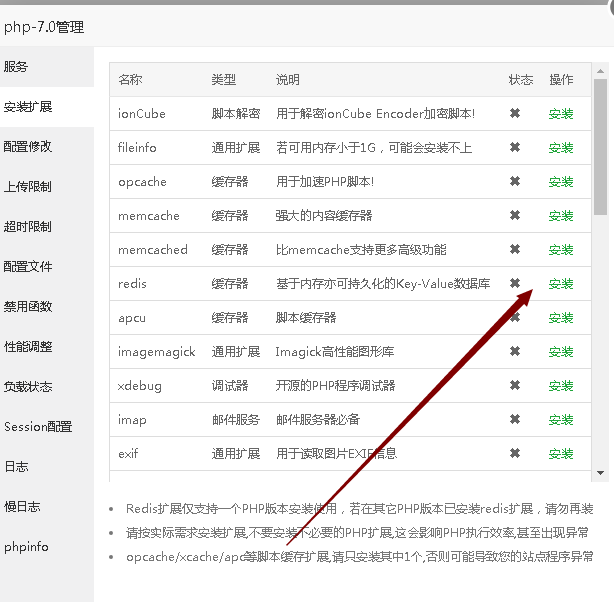
Task: Click 安装 in the apcu row
Action: 561,318
